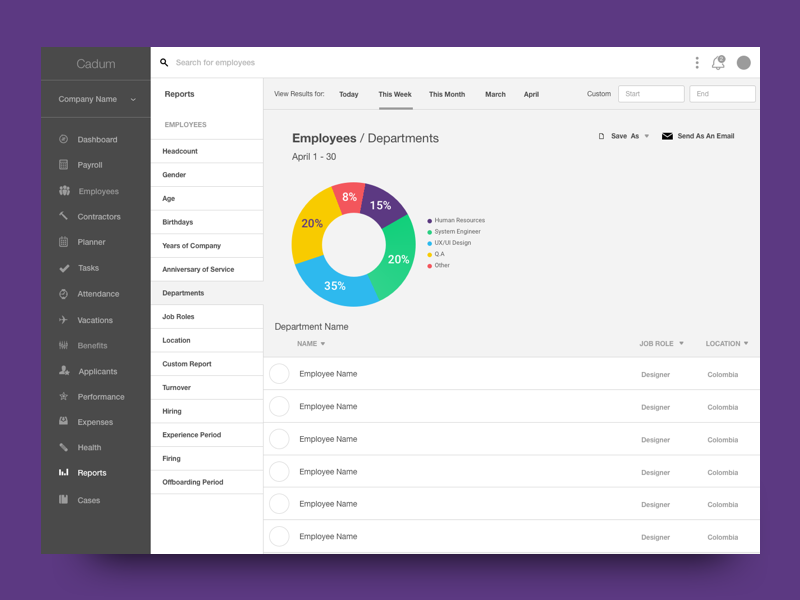Click the System Engineer legend item
The height and width of the screenshot is (600, 800).
454,232
